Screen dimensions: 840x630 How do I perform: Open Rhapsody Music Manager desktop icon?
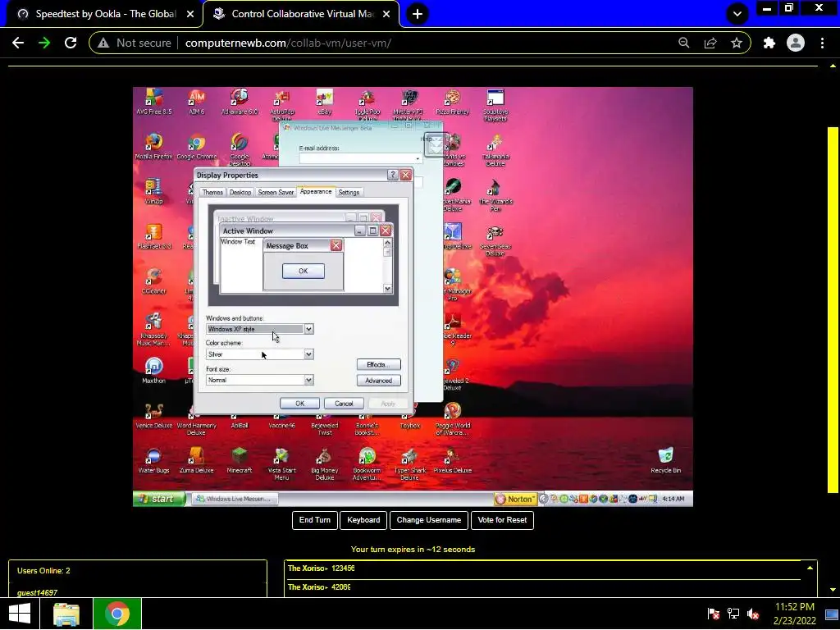(x=153, y=329)
